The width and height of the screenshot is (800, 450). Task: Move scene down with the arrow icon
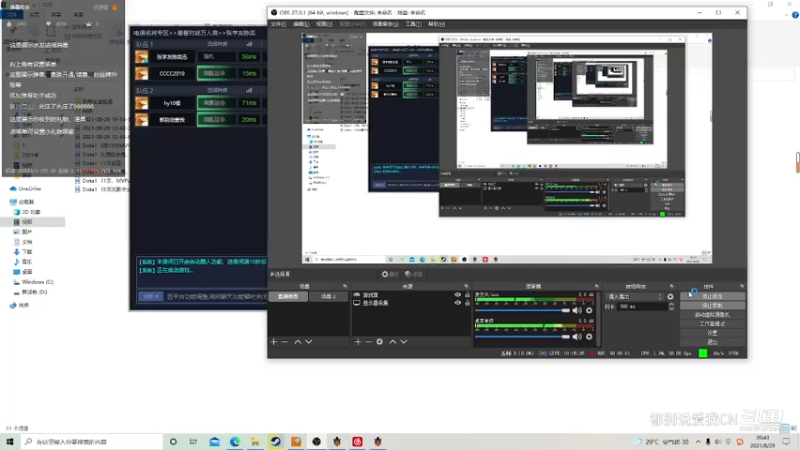[309, 341]
